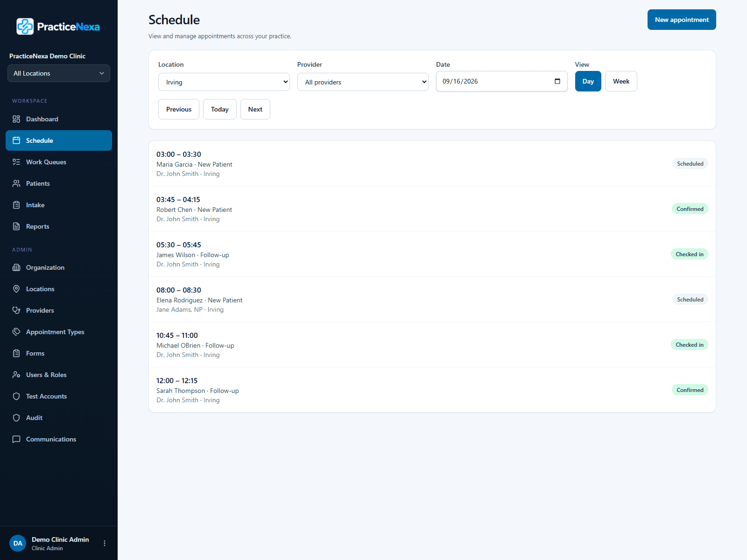747x560 pixels.
Task: Click the Organization building icon
Action: [x=16, y=267]
